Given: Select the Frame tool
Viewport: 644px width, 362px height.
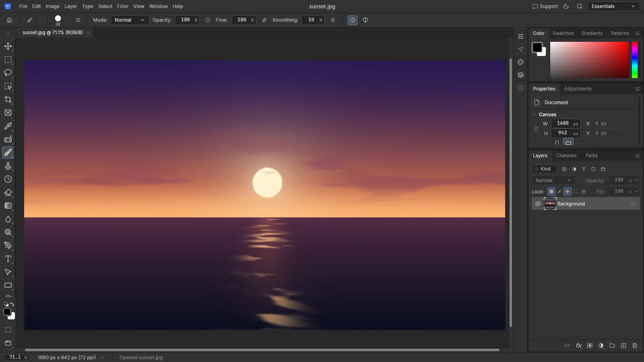Looking at the screenshot, I should coord(8,113).
